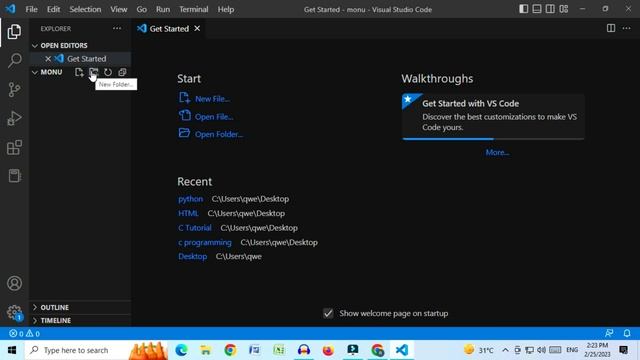Image resolution: width=640 pixels, height=360 pixels.
Task: Open Microsoft Edge from taskbar
Action: pyautogui.click(x=181, y=350)
